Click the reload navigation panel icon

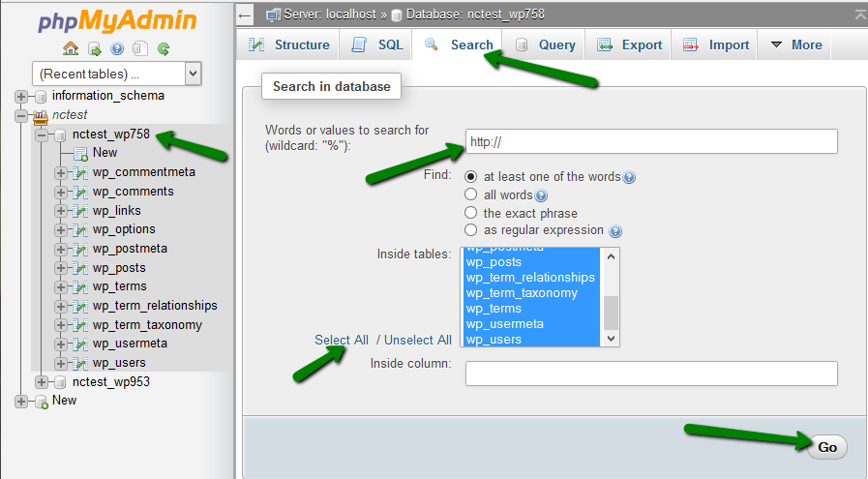[x=164, y=49]
